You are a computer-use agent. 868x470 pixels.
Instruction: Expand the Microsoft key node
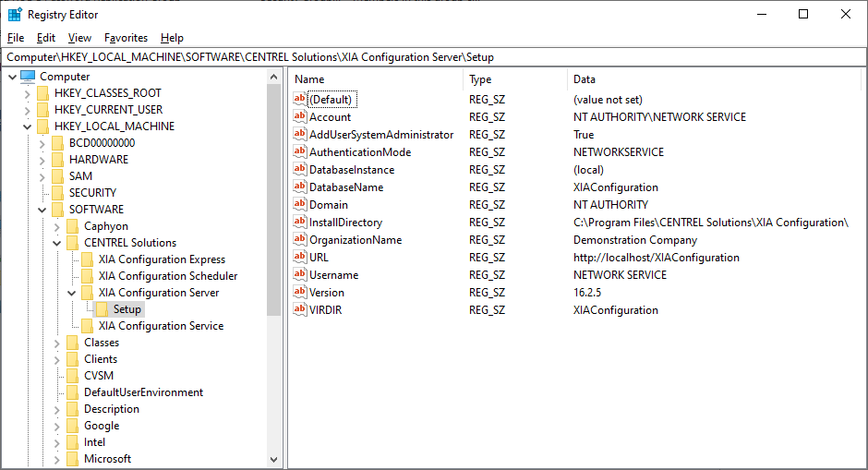coord(57,459)
